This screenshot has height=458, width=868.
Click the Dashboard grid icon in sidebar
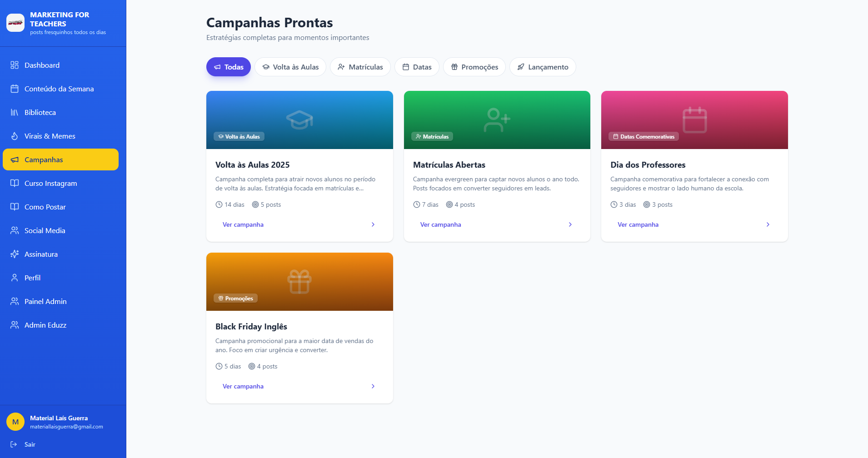15,65
